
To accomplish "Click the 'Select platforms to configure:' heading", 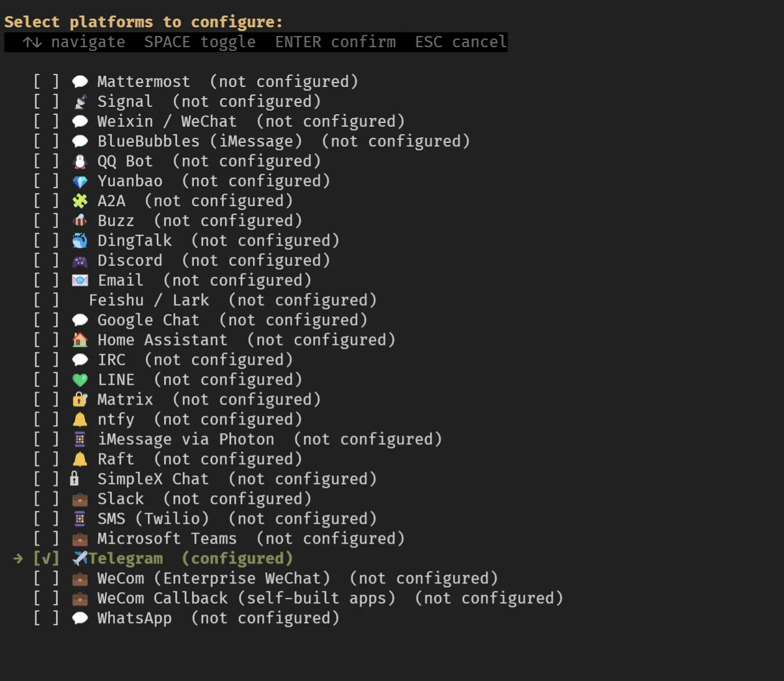I will pos(144,22).
